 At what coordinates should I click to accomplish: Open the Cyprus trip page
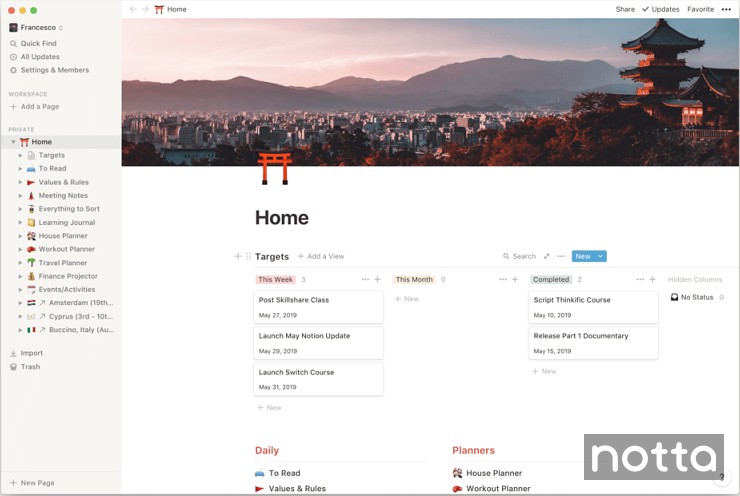point(81,316)
